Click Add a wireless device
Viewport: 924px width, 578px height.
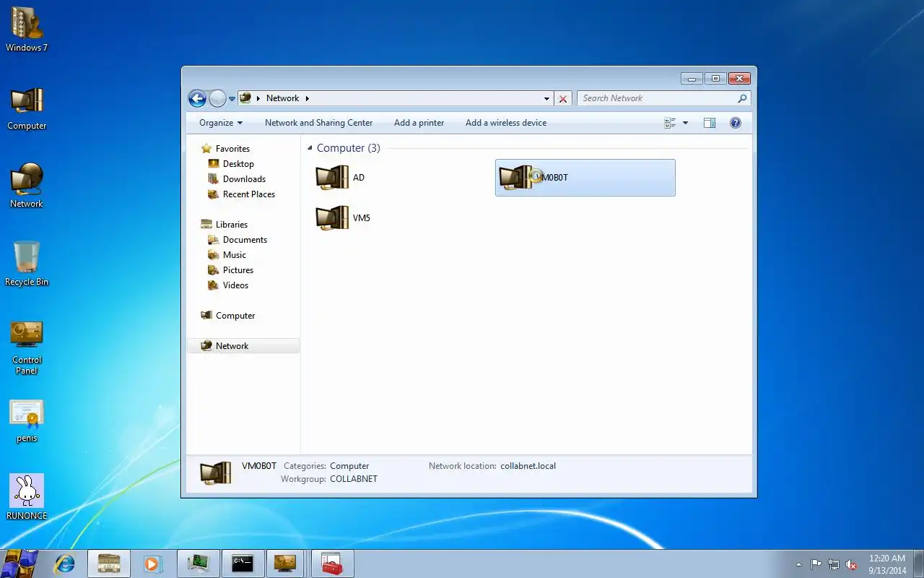506,123
